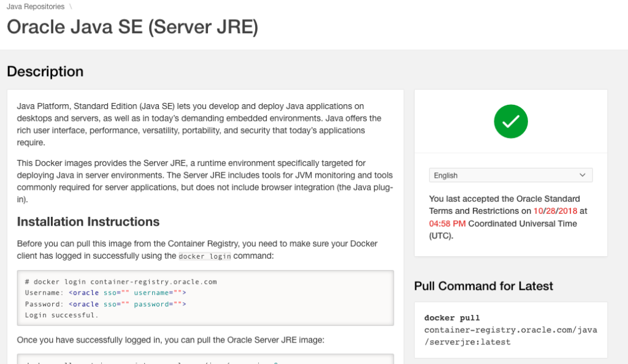628x364 pixels.
Task: Click the Description section heading
Action: point(45,71)
